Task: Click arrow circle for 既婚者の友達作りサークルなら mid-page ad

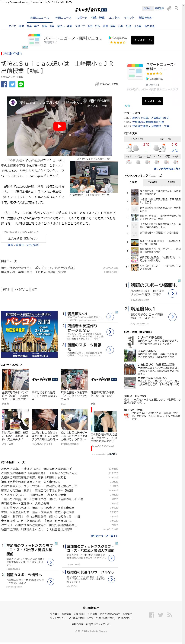Action: [x=110, y=332]
